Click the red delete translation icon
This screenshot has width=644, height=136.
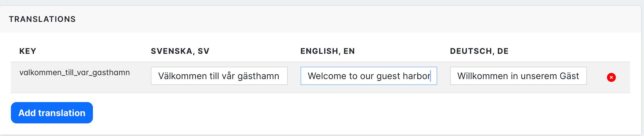point(611,77)
